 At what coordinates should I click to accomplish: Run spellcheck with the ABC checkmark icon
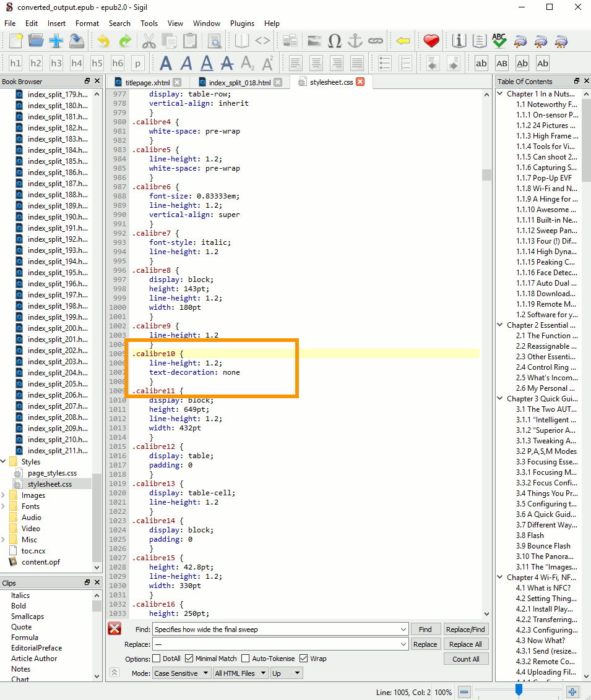[x=499, y=41]
